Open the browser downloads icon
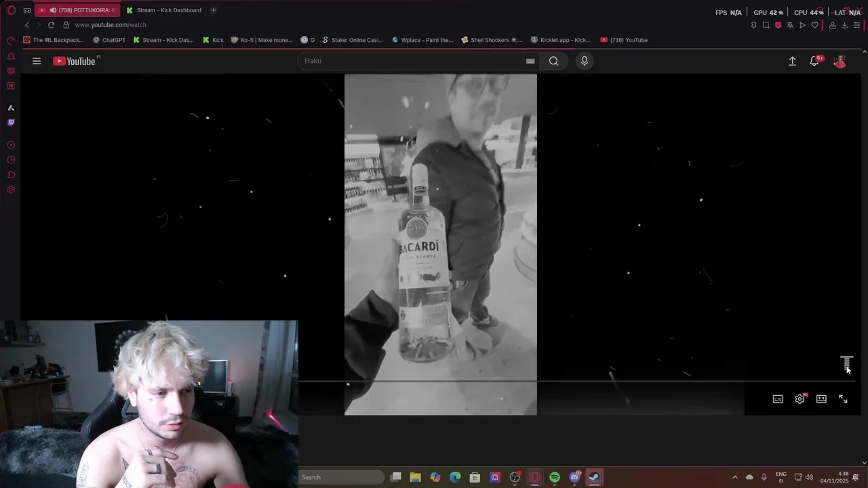 (x=844, y=25)
